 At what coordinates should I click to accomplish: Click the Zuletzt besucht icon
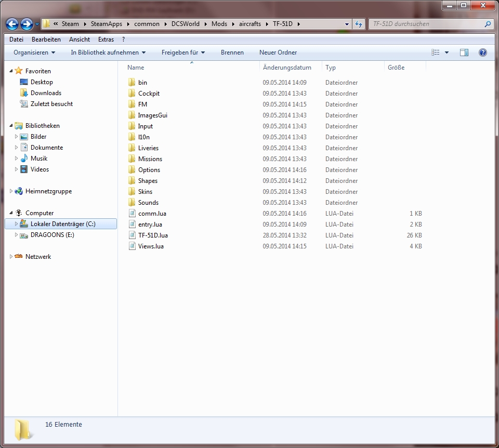[x=24, y=104]
